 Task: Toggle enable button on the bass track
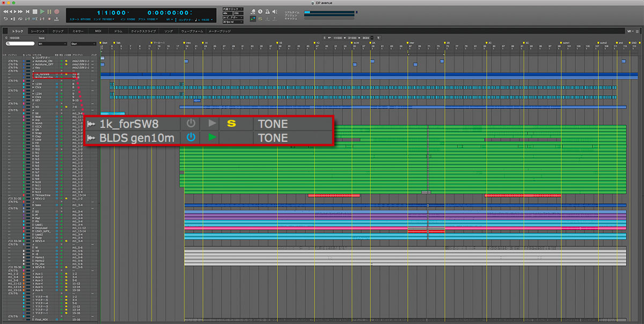57,205
